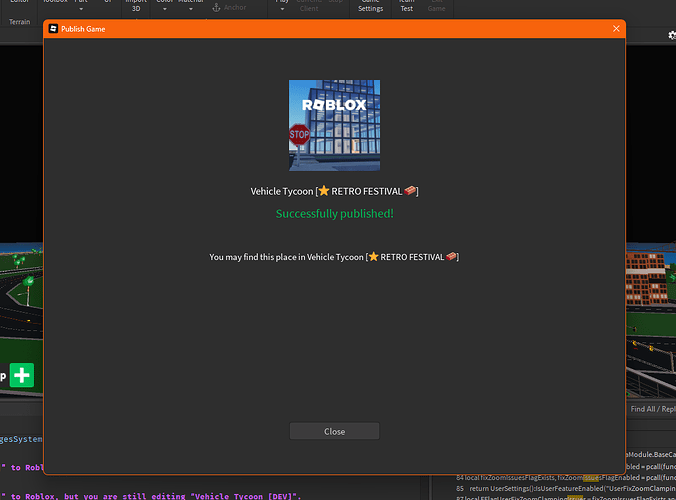Open the Play dropdown arrow in Studio toolbar

[x=282, y=9]
